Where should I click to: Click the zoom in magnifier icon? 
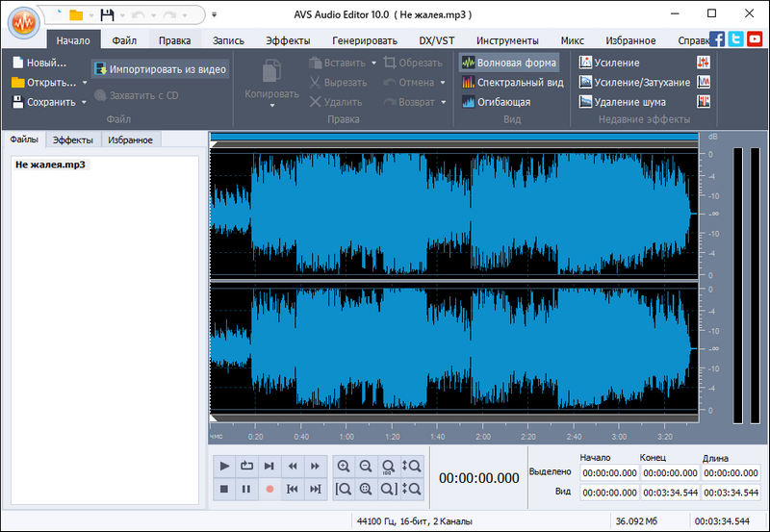(344, 466)
